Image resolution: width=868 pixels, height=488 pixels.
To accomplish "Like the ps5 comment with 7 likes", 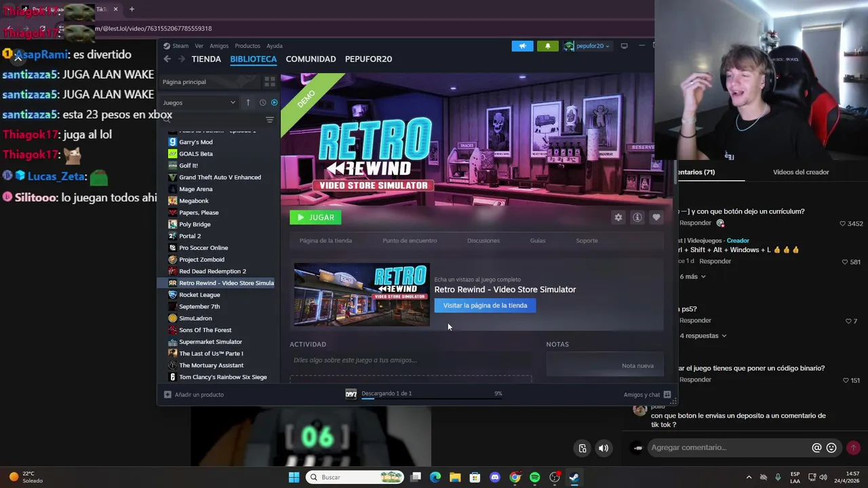I will [848, 321].
